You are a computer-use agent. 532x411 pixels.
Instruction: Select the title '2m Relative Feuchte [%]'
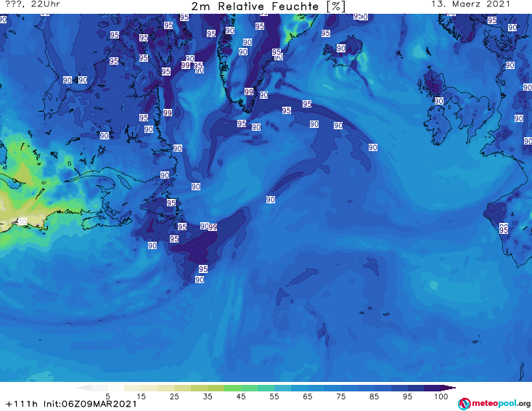[268, 7]
